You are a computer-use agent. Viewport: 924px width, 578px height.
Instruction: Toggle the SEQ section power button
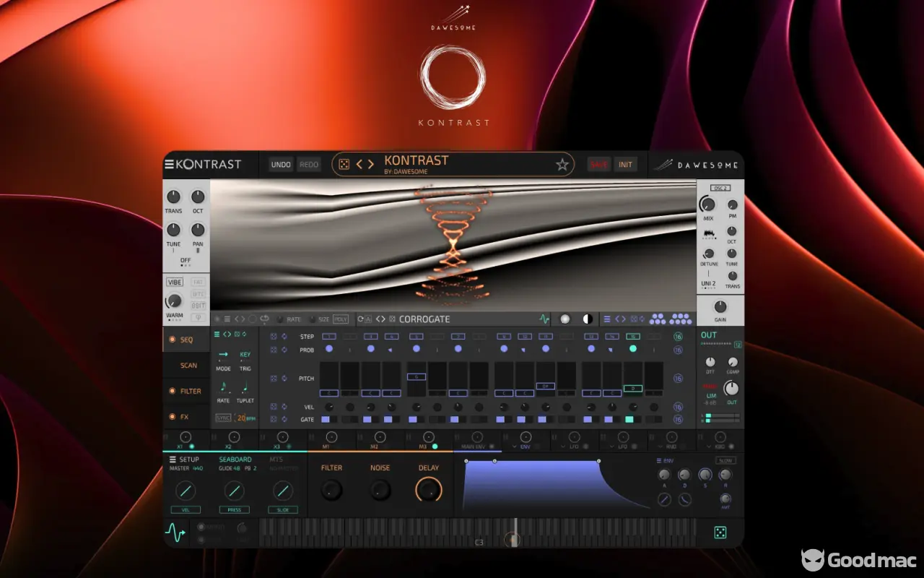point(172,340)
